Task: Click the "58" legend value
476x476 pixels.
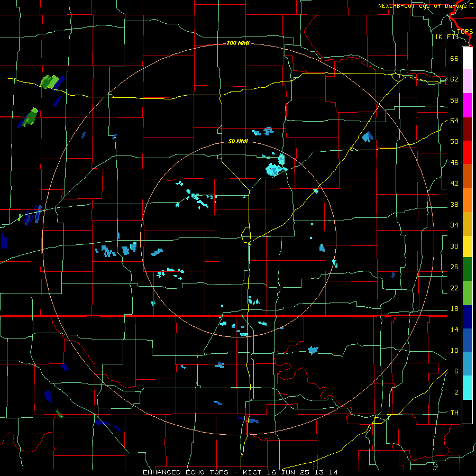Action: (x=454, y=100)
